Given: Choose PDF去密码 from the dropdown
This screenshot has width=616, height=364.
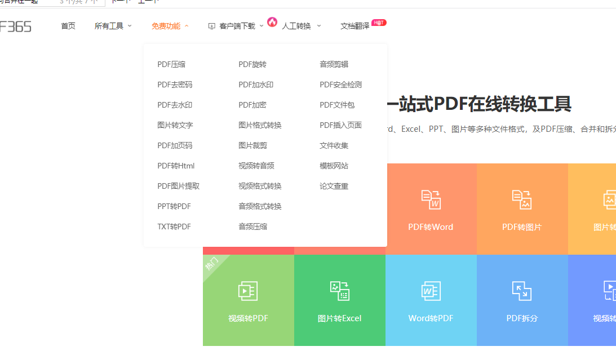Looking at the screenshot, I should [x=175, y=85].
